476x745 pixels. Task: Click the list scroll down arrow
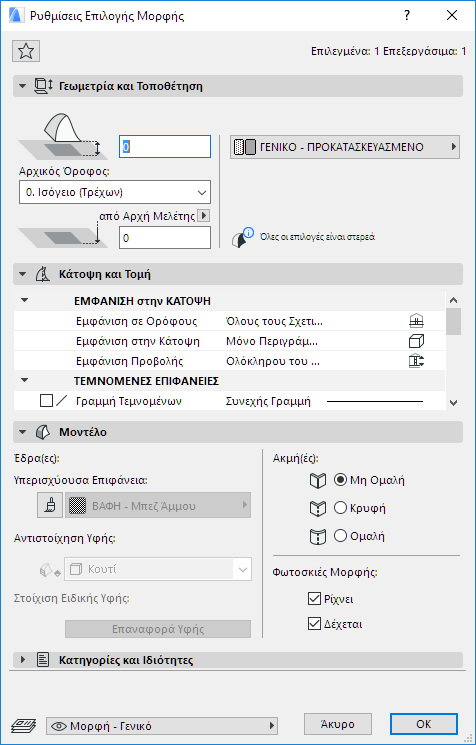click(x=454, y=403)
